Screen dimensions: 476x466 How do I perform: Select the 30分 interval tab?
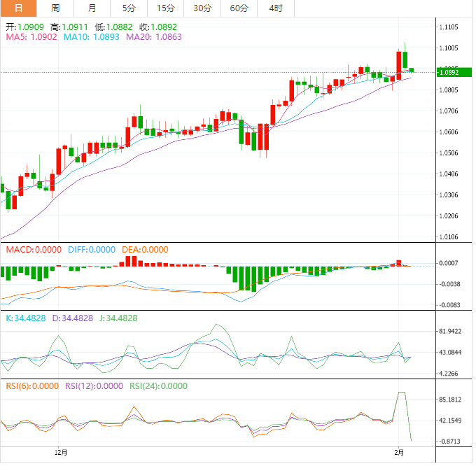pos(202,8)
